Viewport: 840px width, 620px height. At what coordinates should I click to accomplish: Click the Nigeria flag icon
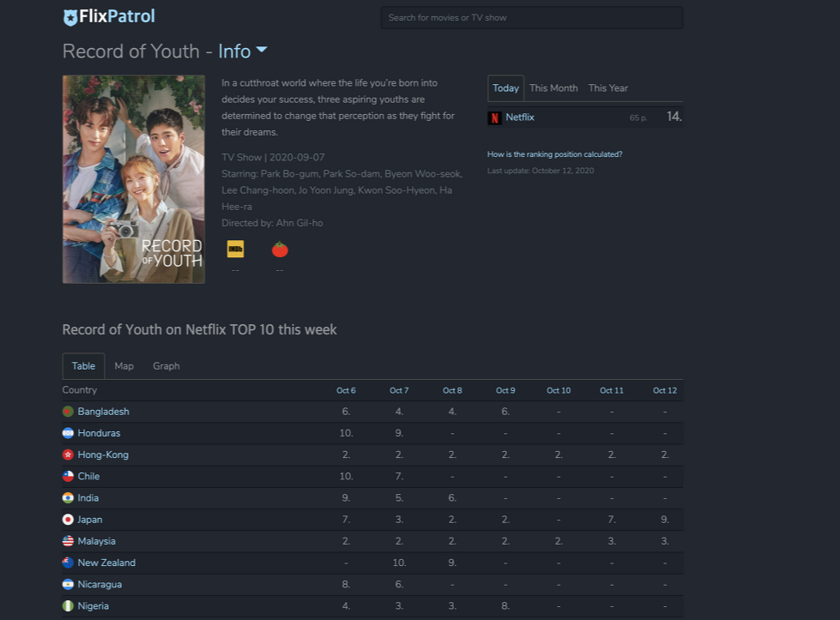point(68,606)
